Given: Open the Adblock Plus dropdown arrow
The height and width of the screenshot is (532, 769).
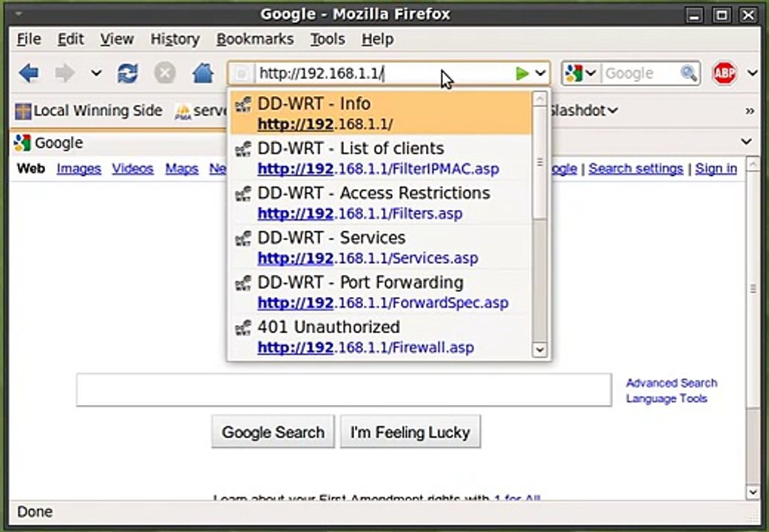Looking at the screenshot, I should (x=752, y=73).
